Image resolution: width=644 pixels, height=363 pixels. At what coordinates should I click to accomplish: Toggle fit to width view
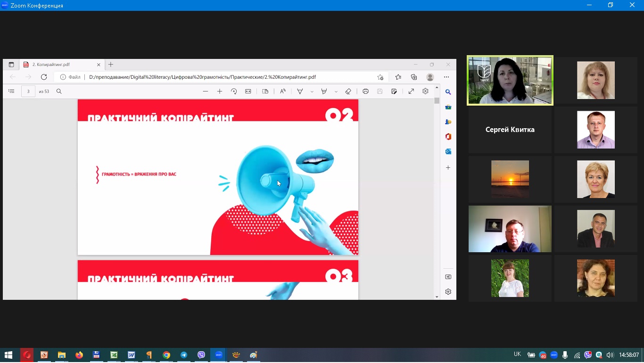(x=248, y=91)
